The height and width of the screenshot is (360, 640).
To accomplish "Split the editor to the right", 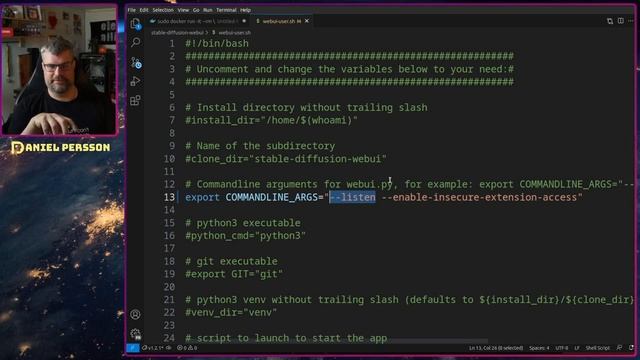I will tap(620, 21).
